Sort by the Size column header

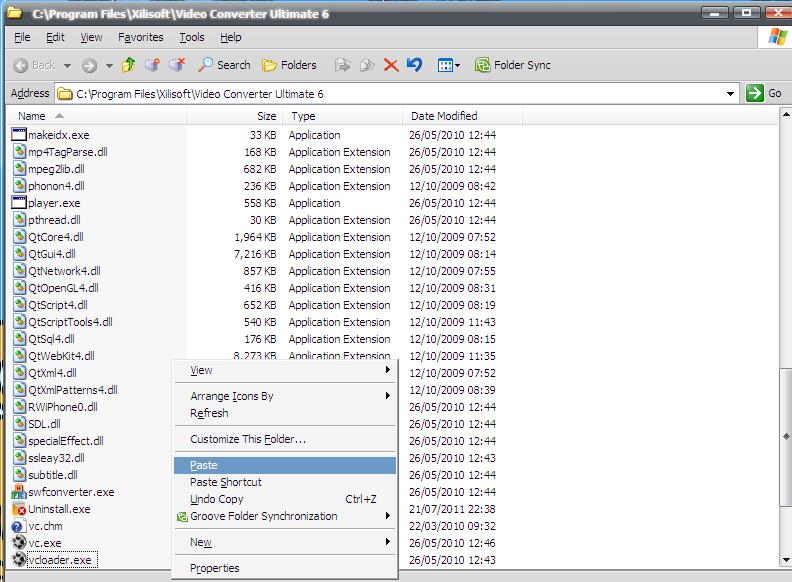click(x=235, y=116)
